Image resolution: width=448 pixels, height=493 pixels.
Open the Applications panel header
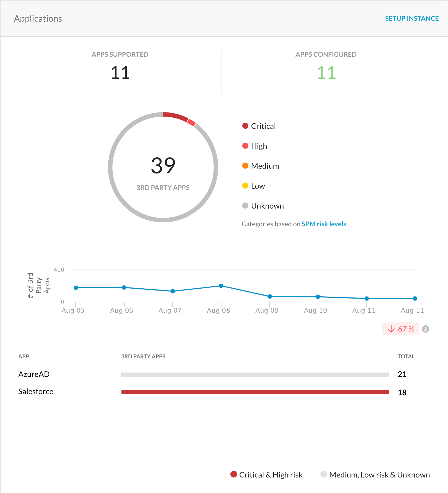(38, 18)
